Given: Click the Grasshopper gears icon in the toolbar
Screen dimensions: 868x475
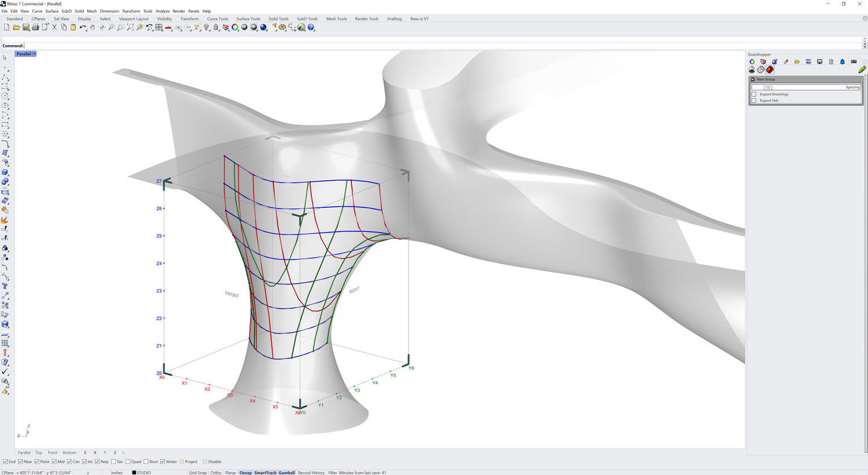Looking at the screenshot, I should [x=282, y=27].
